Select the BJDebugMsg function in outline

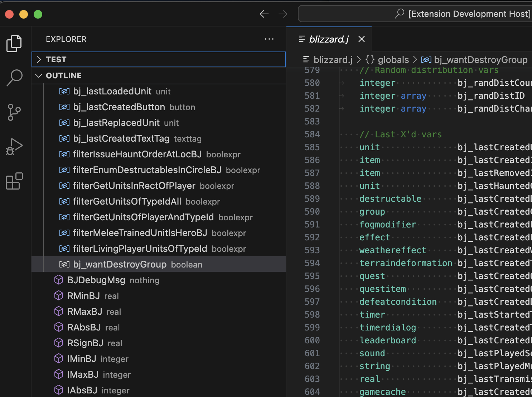(96, 280)
